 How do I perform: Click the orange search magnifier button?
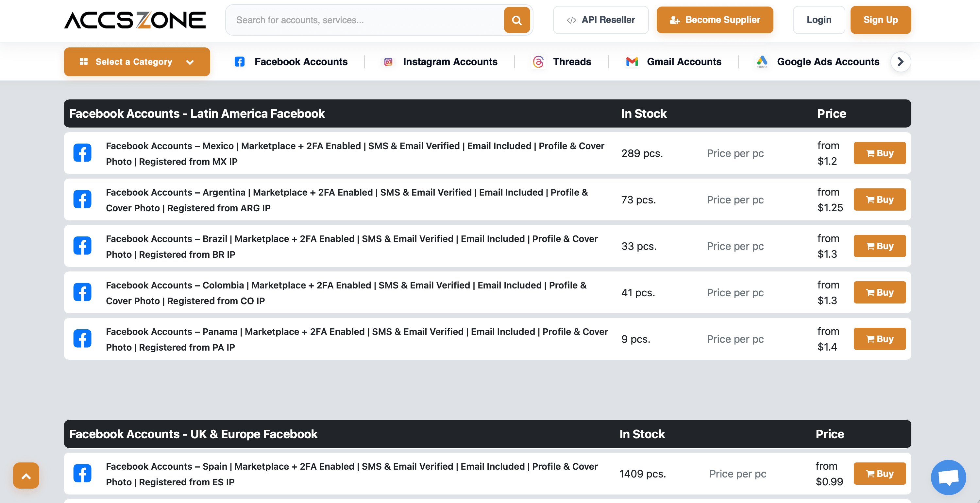(x=516, y=20)
